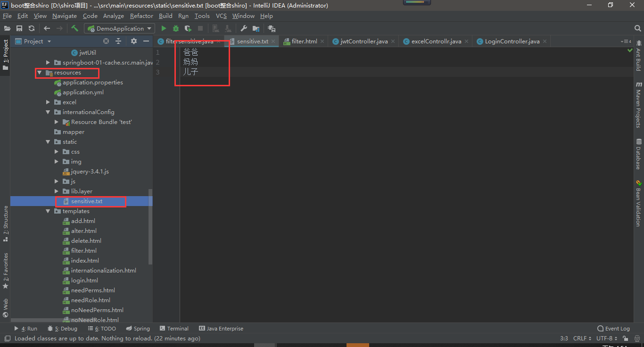The width and height of the screenshot is (644, 347).
Task: Hide the Project panel with minus icon
Action: 145,41
